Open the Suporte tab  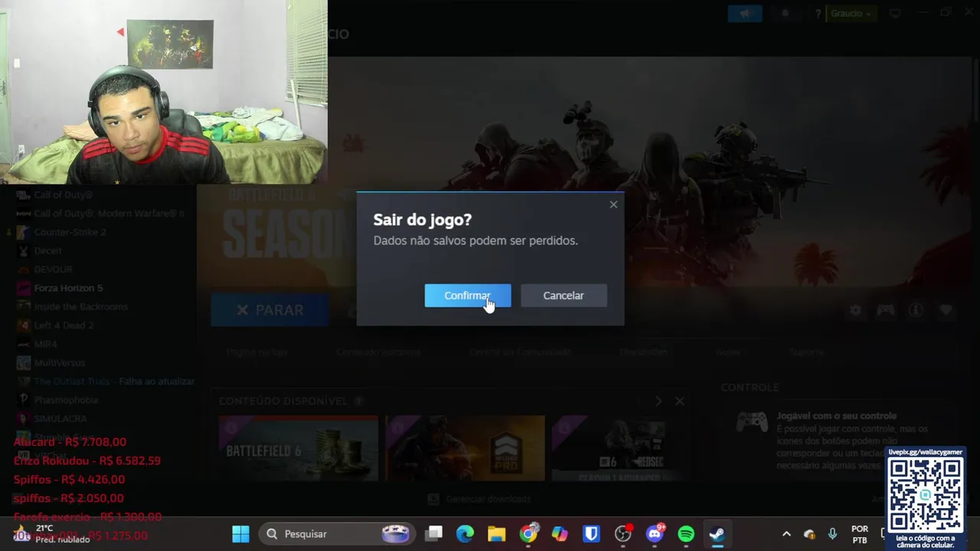coord(806,352)
